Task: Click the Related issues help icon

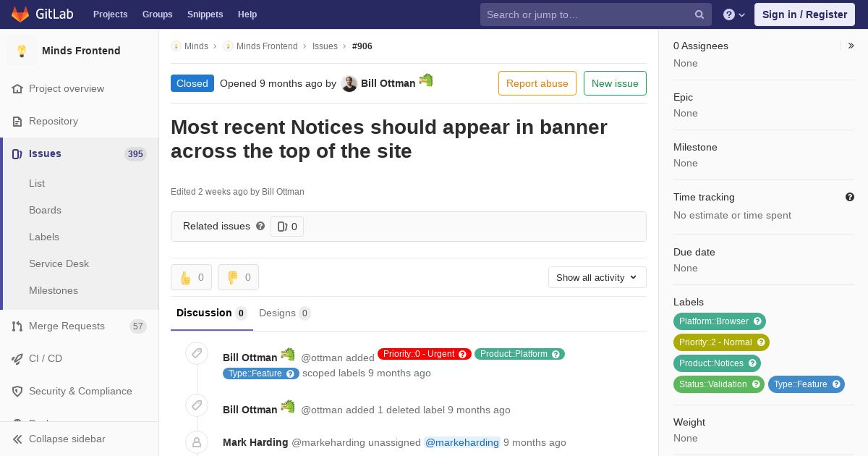Action: click(260, 226)
